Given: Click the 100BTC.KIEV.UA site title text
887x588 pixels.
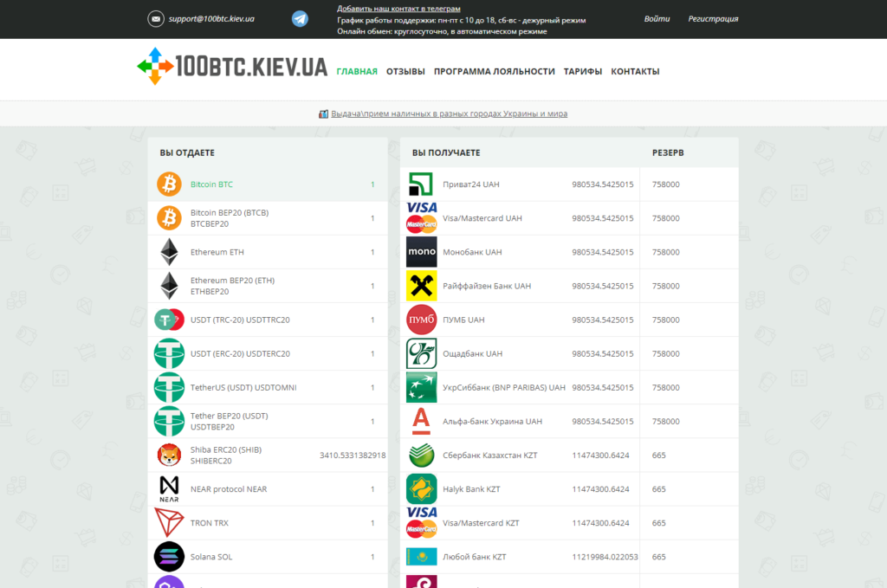Looking at the screenshot, I should (x=251, y=66).
